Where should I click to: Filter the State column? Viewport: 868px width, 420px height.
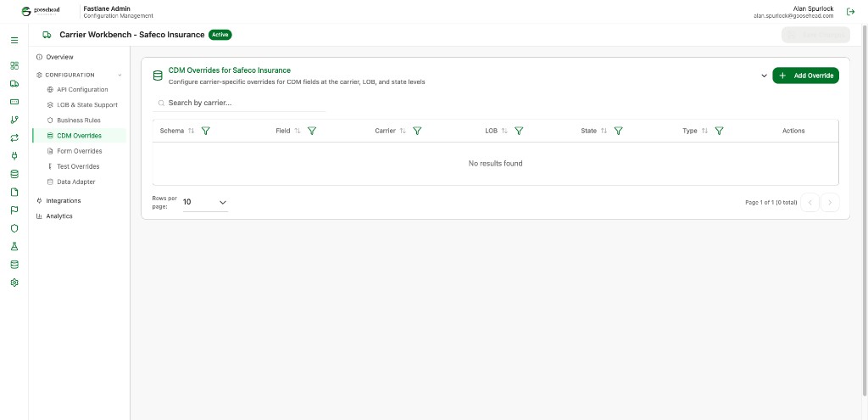[x=619, y=131]
